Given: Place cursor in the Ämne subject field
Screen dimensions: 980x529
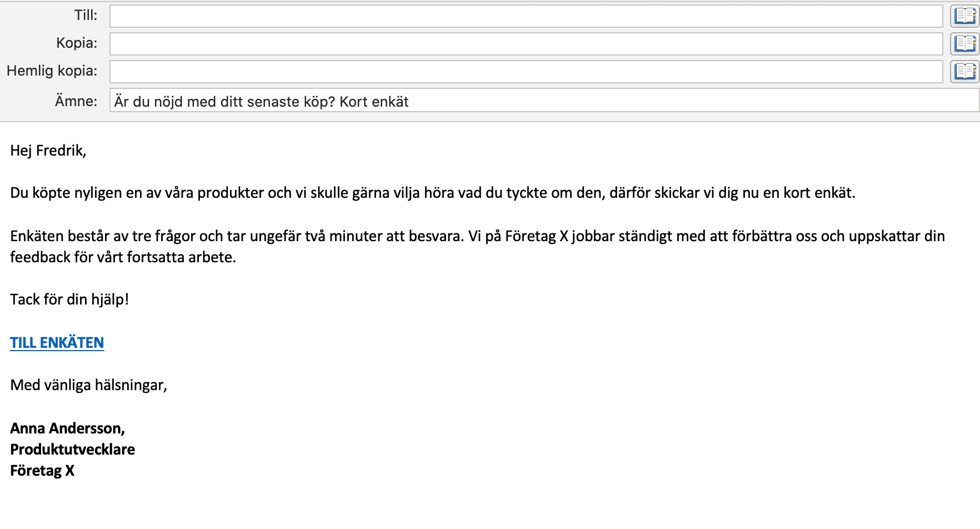Looking at the screenshot, I should (x=611, y=101).
